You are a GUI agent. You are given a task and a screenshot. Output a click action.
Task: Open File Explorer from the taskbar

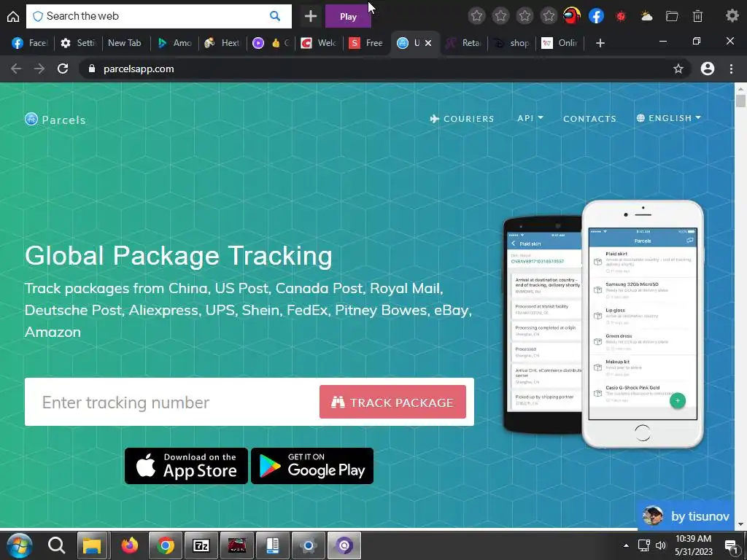click(x=92, y=545)
